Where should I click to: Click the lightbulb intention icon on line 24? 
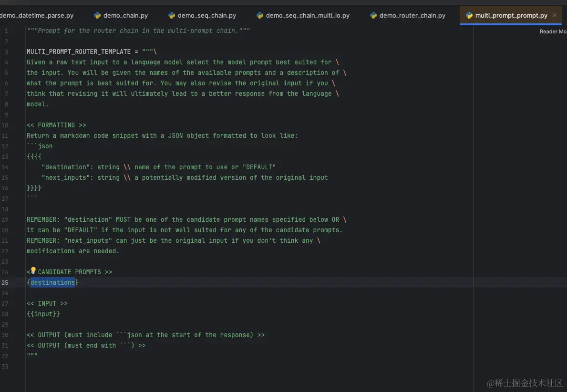[x=33, y=270]
